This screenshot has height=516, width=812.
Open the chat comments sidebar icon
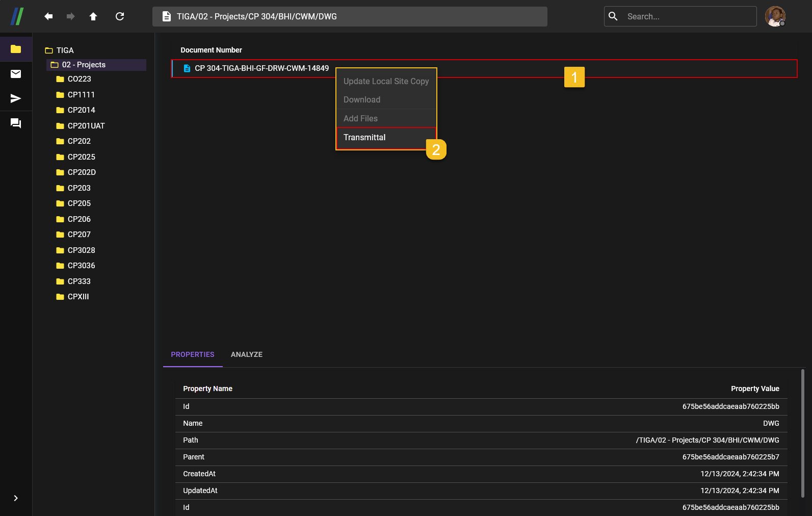pyautogui.click(x=16, y=123)
